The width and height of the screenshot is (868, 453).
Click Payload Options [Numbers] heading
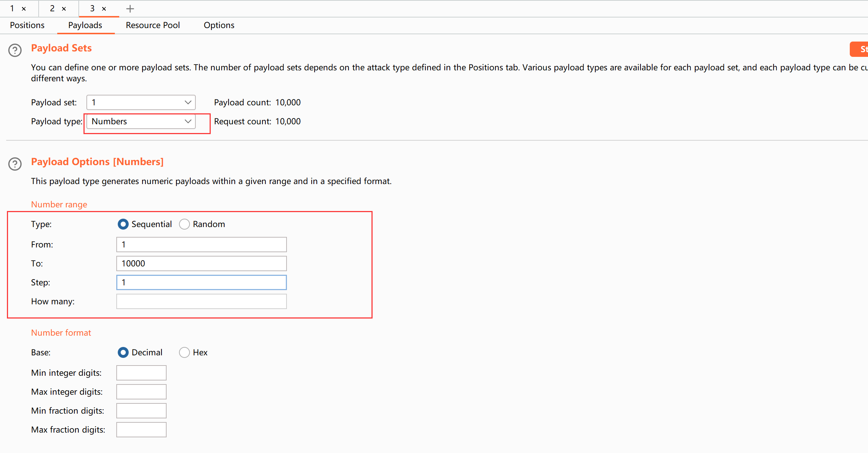(97, 162)
